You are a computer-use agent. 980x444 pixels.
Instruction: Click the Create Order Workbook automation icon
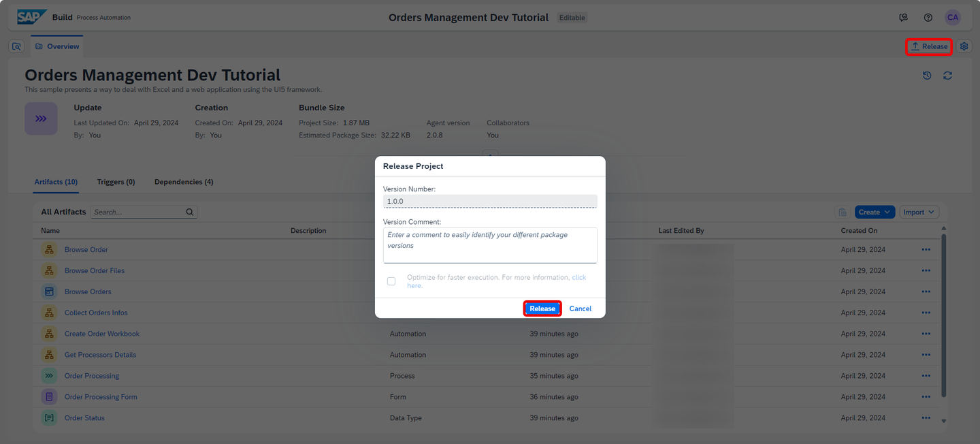(x=49, y=334)
